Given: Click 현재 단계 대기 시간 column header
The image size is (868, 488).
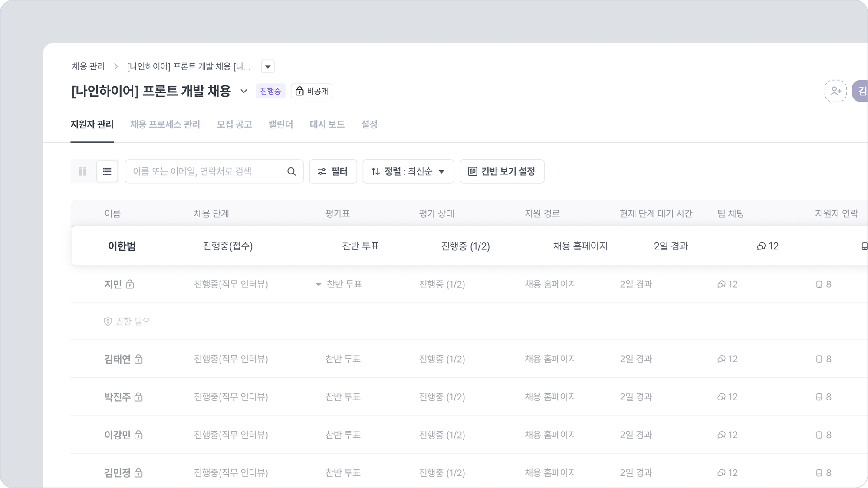Looking at the screenshot, I should [x=656, y=213].
